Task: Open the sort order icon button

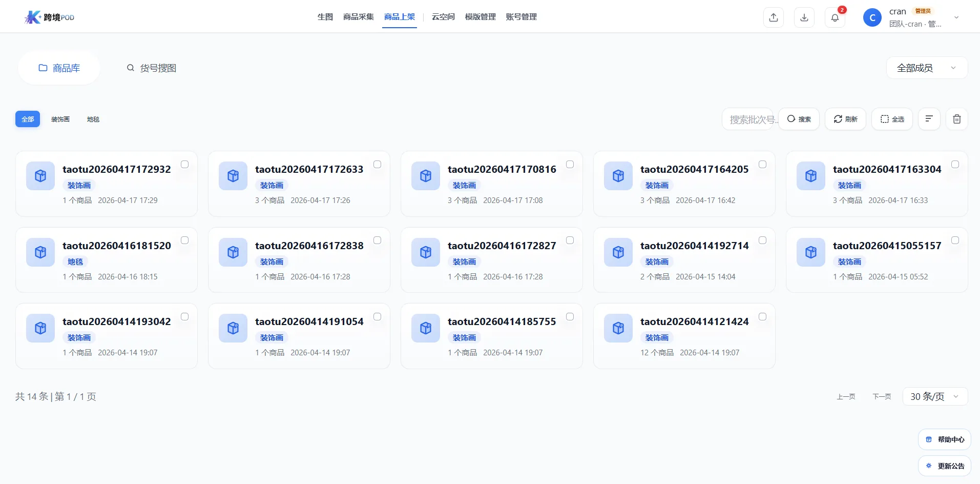Action: 929,119
